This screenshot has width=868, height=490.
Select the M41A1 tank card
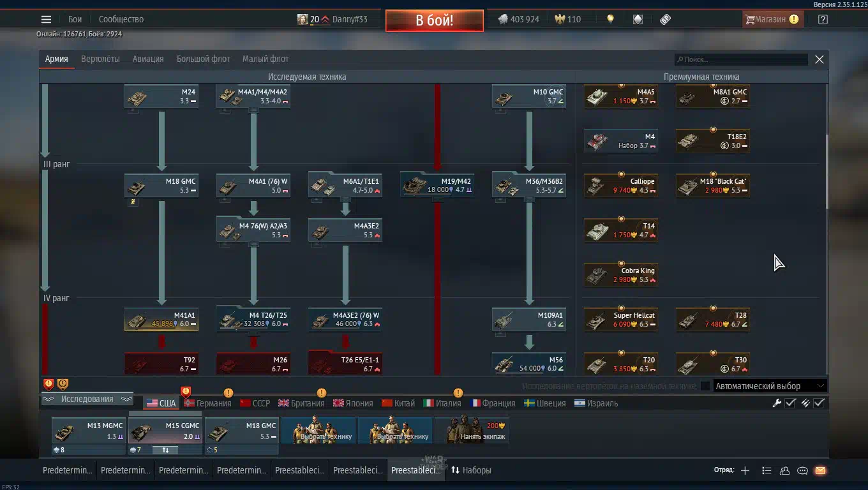coord(161,319)
